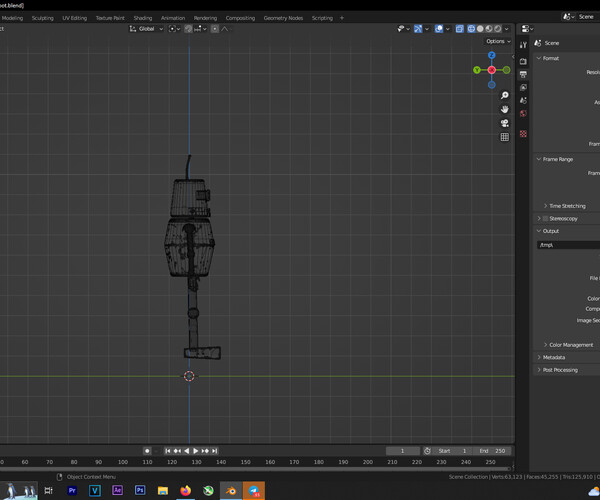Open the World properties tab icon
600x500 pixels.
pyautogui.click(x=523, y=114)
